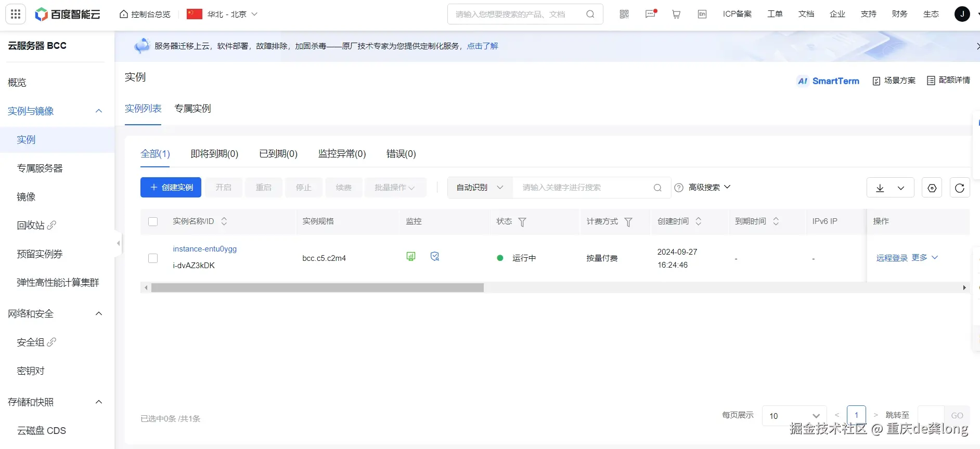Screen dimensions: 980x449
Task: Tick the select-all checkbox in table header
Action: [153, 221]
